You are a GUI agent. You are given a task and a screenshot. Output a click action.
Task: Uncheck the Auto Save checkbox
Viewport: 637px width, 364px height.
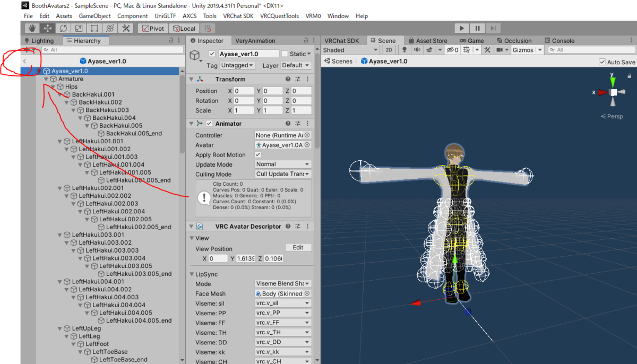coord(602,62)
